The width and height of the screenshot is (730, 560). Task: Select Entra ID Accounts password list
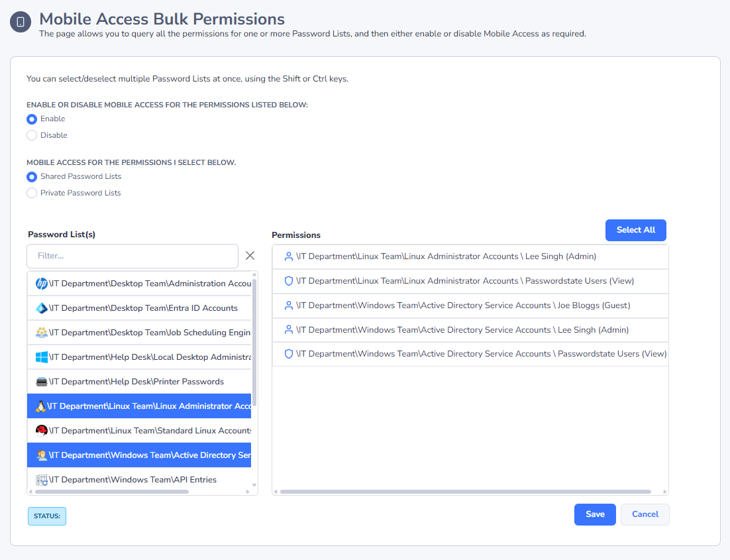pos(139,308)
